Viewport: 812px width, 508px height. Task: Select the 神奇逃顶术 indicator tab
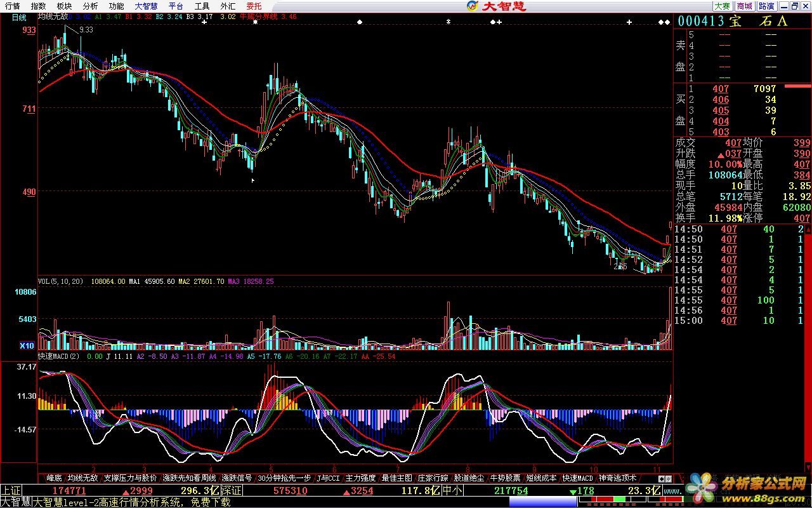point(617,478)
